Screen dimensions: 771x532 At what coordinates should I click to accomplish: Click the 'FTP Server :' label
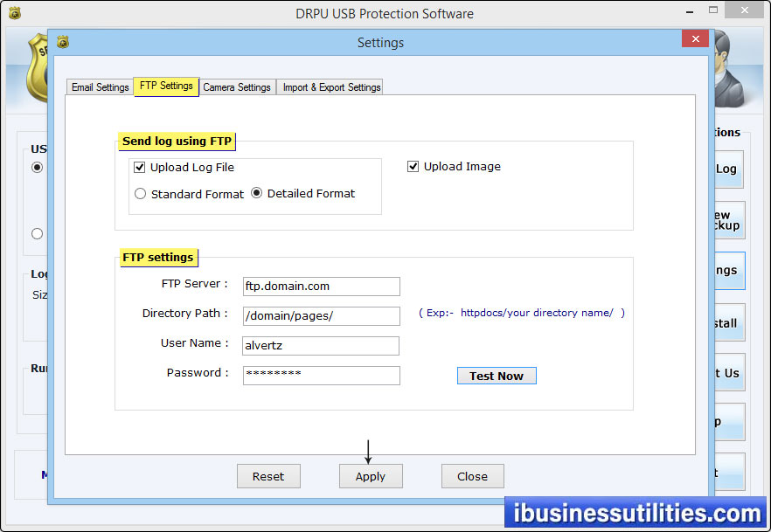tap(194, 284)
